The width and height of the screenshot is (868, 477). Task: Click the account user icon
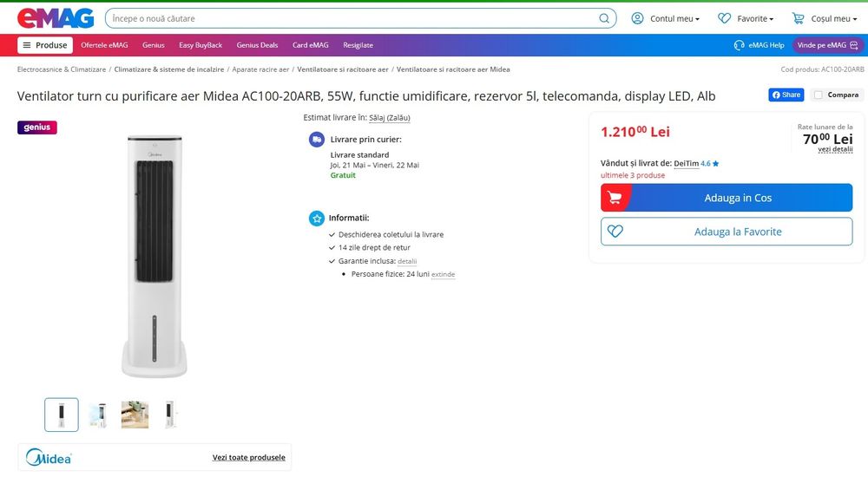click(x=637, y=18)
